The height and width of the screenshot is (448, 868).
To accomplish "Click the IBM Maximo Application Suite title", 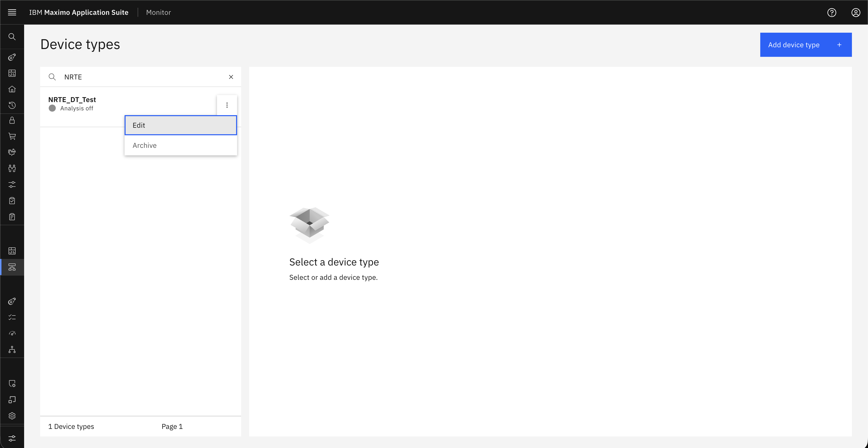I will (79, 13).
